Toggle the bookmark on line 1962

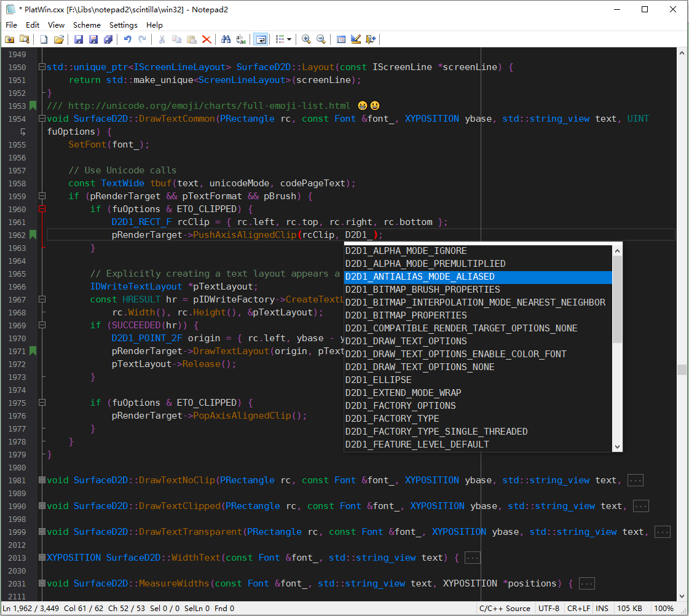click(33, 235)
